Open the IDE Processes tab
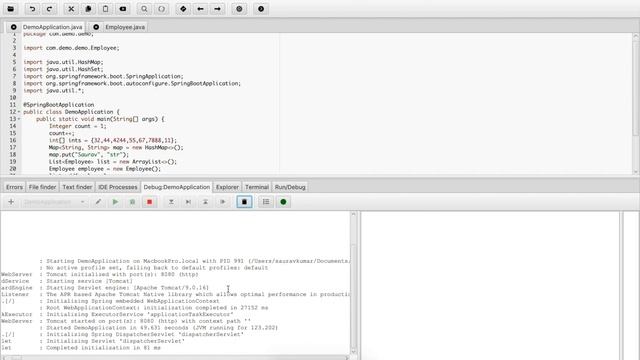640x360 pixels. 118,187
